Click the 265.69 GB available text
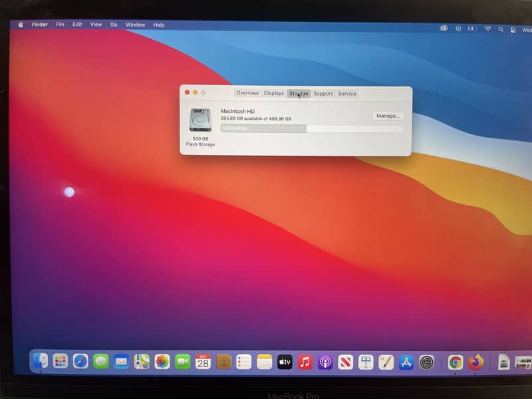Screen dimensions: 532x399 point(256,119)
